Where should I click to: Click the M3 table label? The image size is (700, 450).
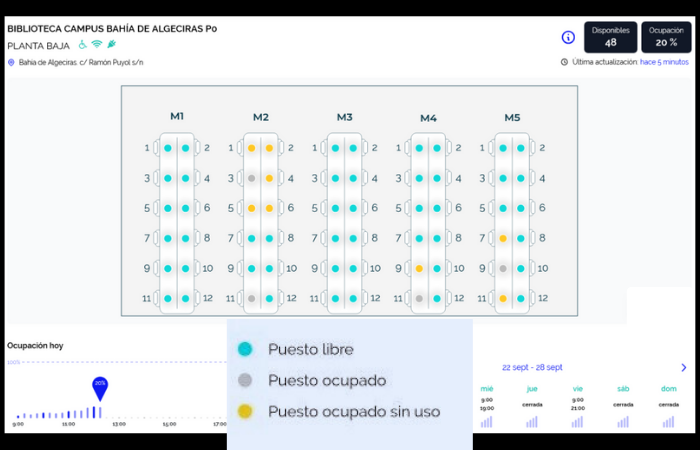pyautogui.click(x=344, y=117)
